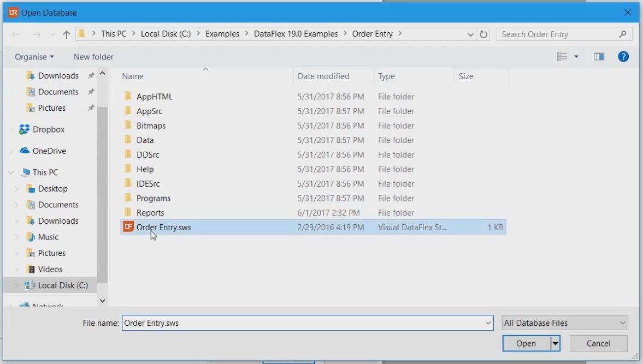Click the Help icon in the toolbar
643x364 pixels.
(x=623, y=57)
